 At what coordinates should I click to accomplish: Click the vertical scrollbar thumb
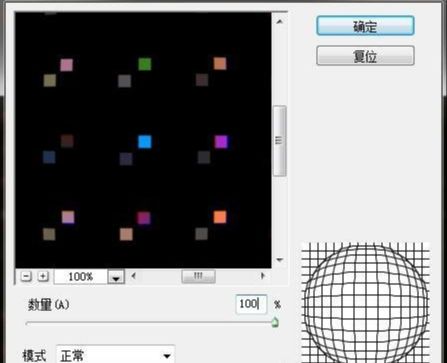coord(279,141)
